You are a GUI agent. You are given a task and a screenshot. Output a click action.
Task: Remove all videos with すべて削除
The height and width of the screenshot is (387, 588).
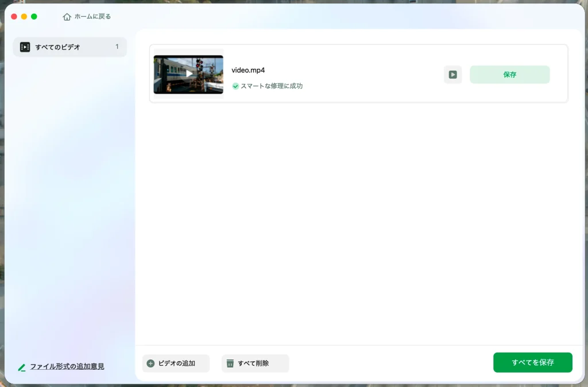(255, 363)
